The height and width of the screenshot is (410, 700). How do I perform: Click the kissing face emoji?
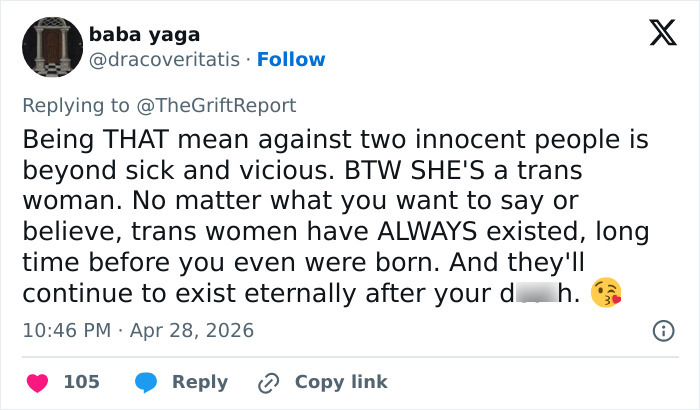tap(606, 295)
